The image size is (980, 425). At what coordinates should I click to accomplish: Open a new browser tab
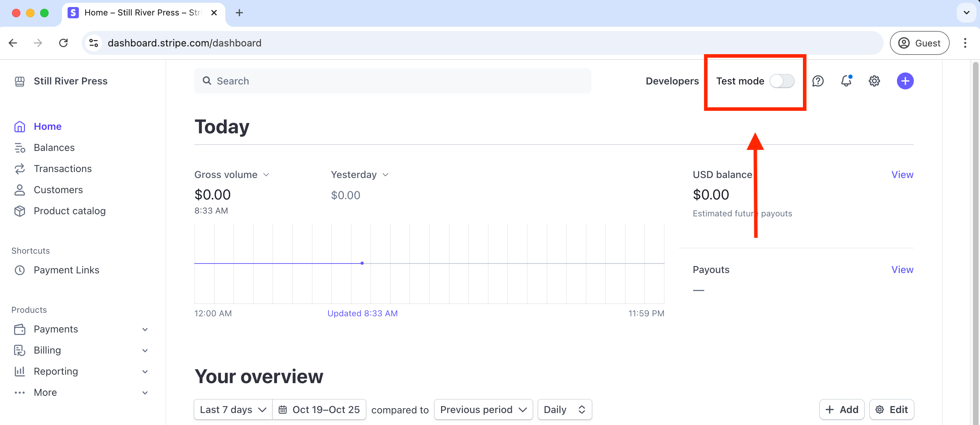tap(239, 13)
